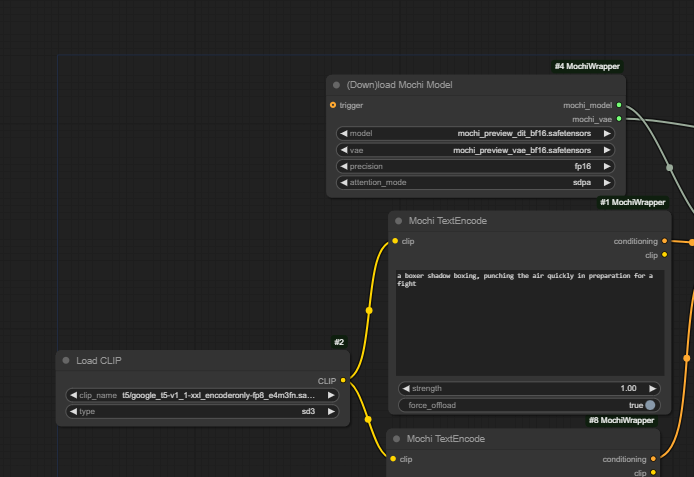Click the upper Mochi TextEncode title

tap(447, 221)
